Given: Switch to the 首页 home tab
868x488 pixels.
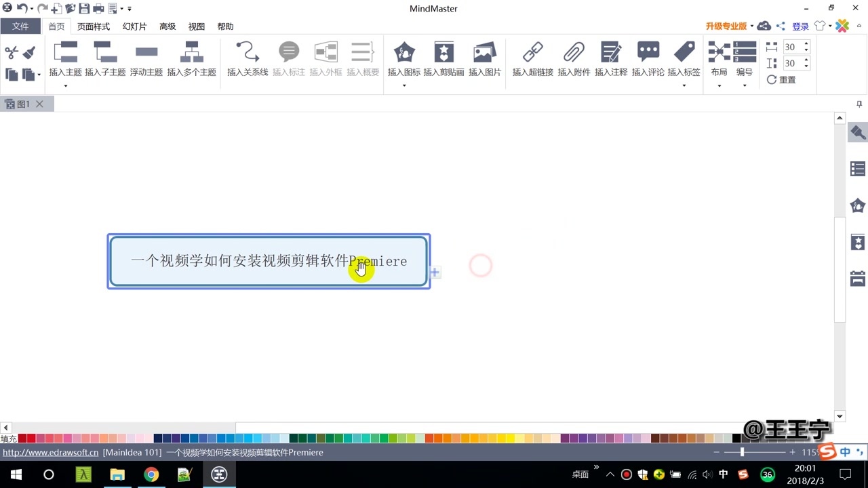Looking at the screenshot, I should (56, 26).
